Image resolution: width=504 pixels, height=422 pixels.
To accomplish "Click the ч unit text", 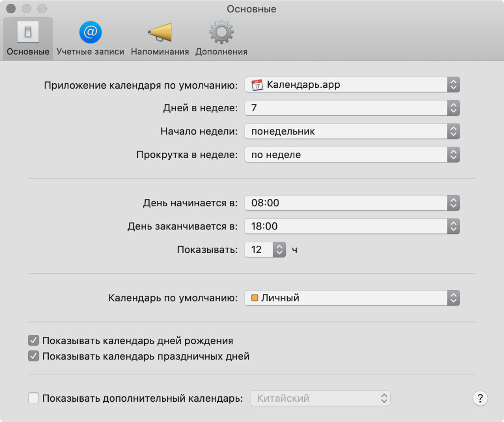I will pos(294,250).
